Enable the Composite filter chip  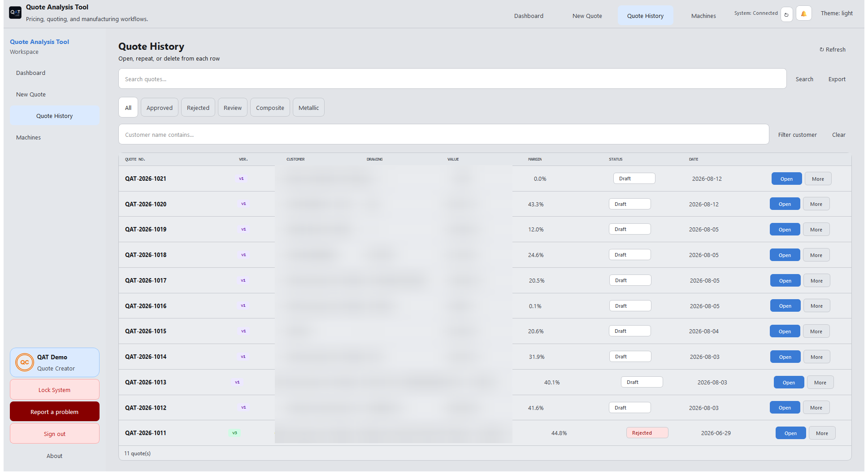[x=270, y=108]
